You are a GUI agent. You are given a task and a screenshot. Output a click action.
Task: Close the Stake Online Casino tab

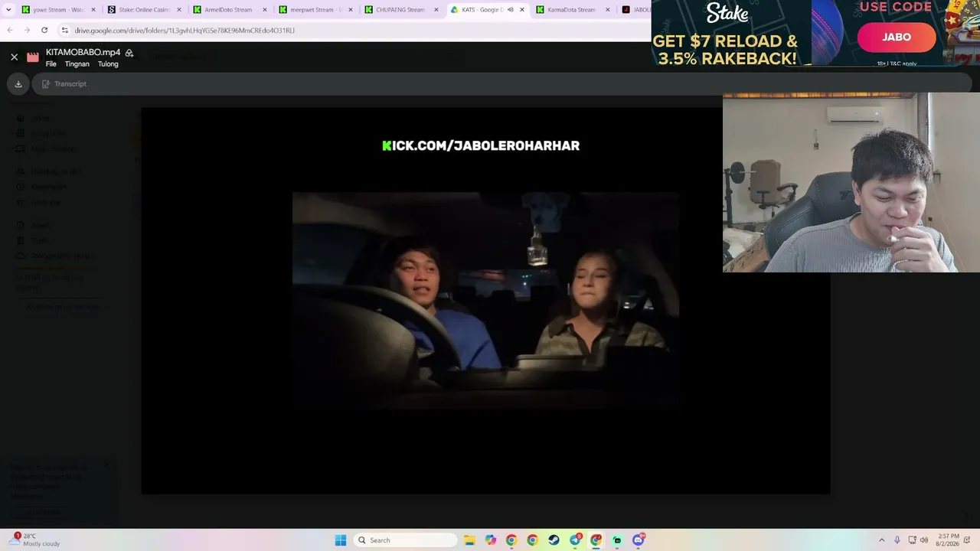coord(179,10)
